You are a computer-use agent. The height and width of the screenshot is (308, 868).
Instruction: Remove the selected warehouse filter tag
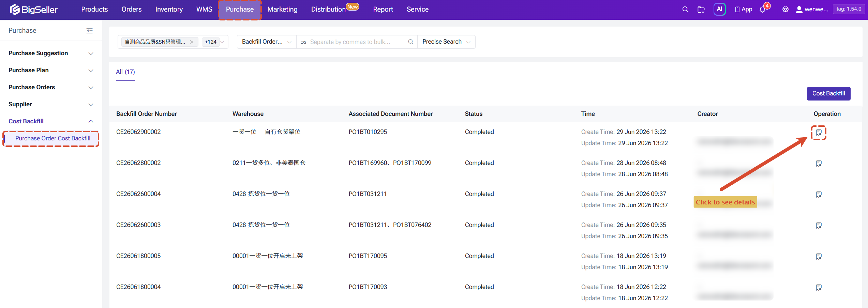pos(192,42)
